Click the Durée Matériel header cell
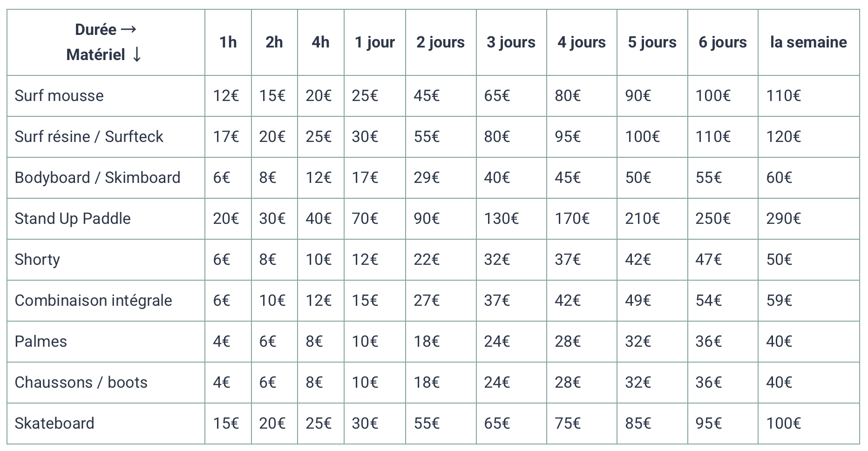The width and height of the screenshot is (868, 451). pos(105,42)
